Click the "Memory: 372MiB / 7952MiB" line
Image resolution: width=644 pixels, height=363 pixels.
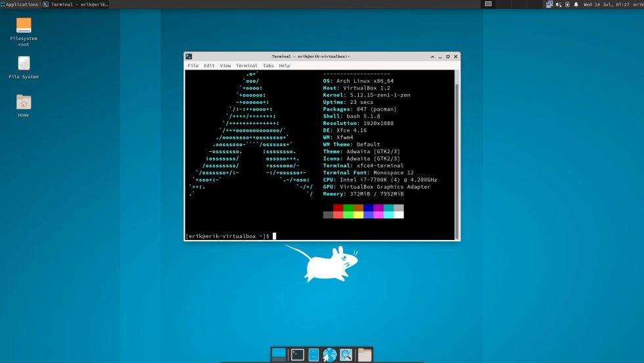[x=363, y=193]
